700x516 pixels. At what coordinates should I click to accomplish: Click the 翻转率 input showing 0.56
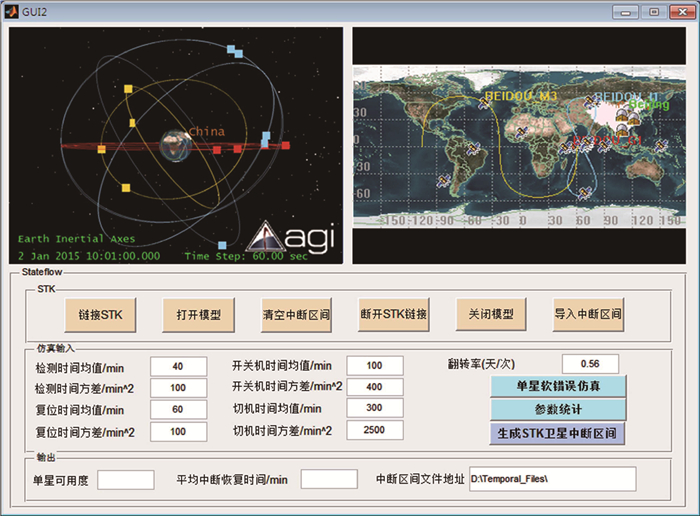click(x=590, y=364)
